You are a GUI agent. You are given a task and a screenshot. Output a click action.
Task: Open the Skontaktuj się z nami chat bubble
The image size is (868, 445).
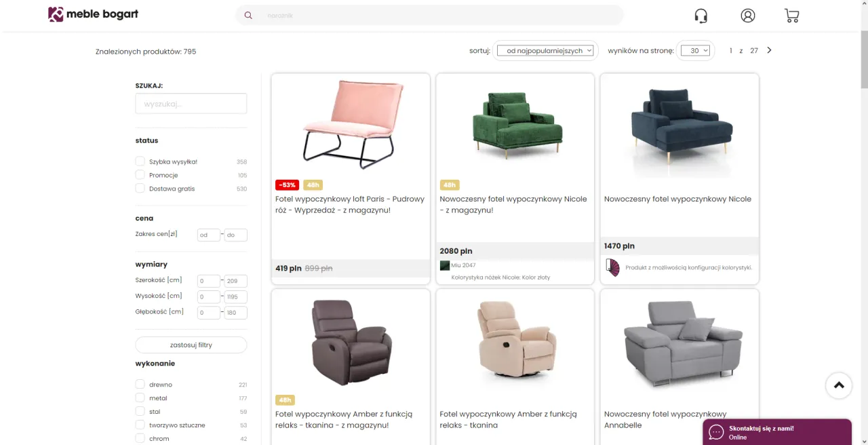pos(777,432)
